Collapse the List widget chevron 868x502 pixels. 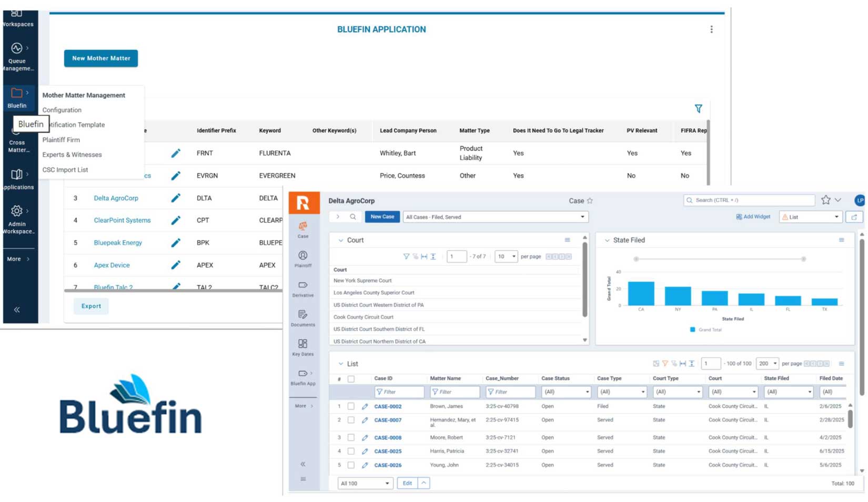(340, 364)
